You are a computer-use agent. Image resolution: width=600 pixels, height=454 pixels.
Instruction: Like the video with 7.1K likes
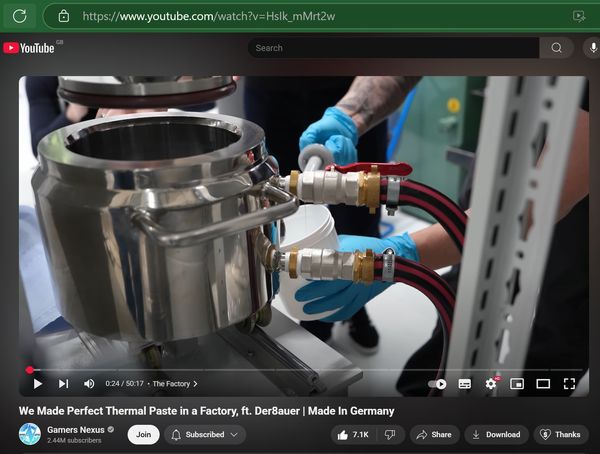pos(353,434)
